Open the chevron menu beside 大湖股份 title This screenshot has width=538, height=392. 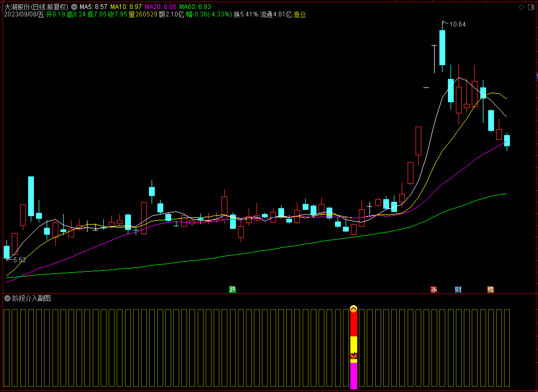(74, 7)
